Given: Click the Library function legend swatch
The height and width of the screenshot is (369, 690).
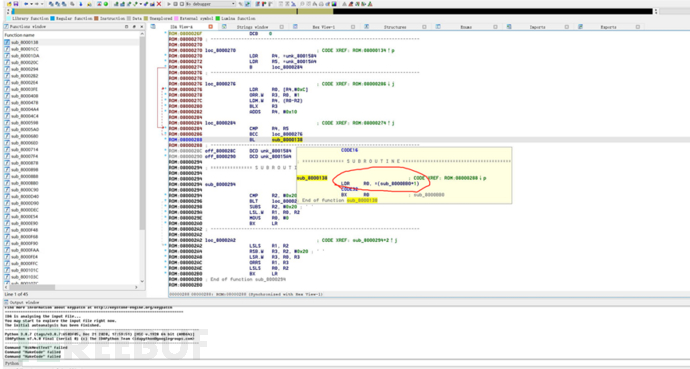Looking at the screenshot, I should point(9,18).
